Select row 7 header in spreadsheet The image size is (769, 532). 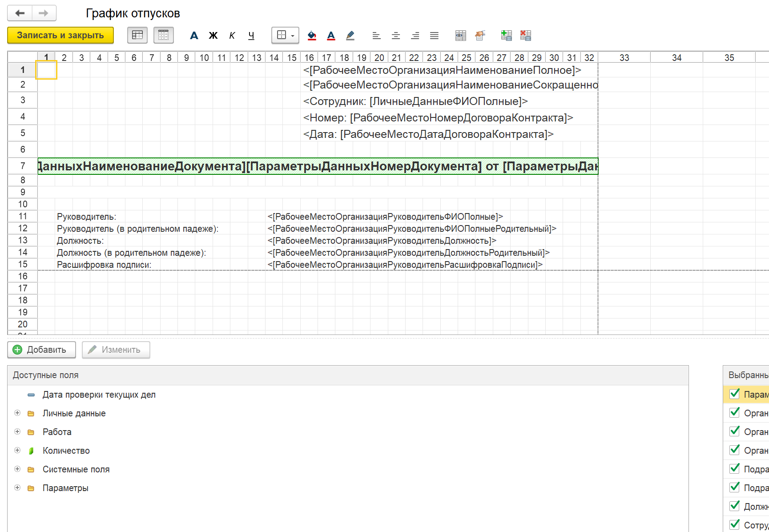coord(23,166)
